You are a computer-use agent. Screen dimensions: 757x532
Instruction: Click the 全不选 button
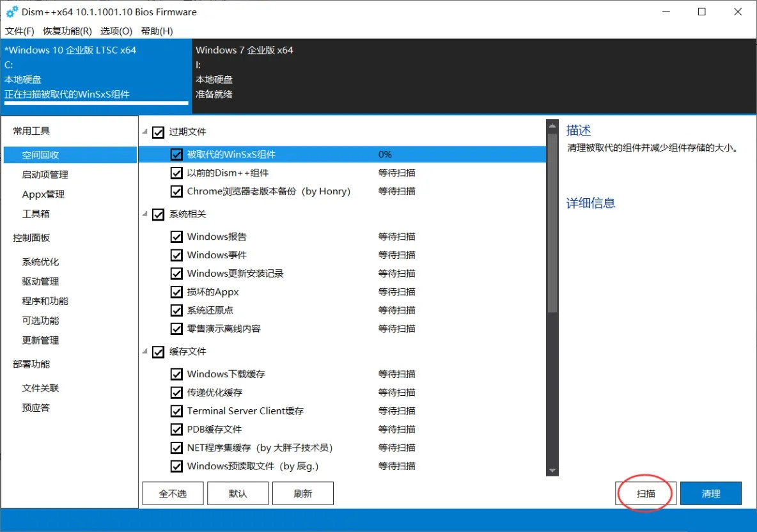click(x=173, y=494)
